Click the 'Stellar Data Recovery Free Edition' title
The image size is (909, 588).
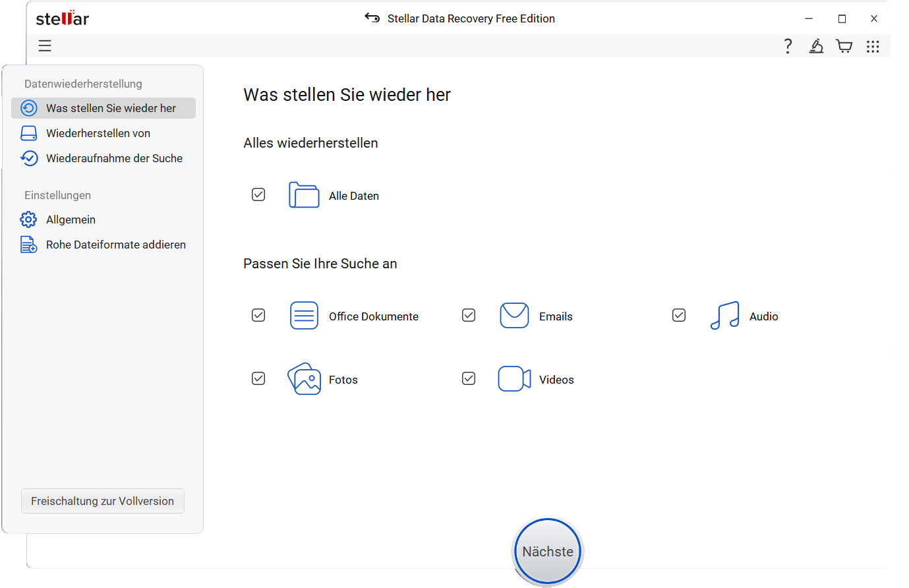(471, 18)
